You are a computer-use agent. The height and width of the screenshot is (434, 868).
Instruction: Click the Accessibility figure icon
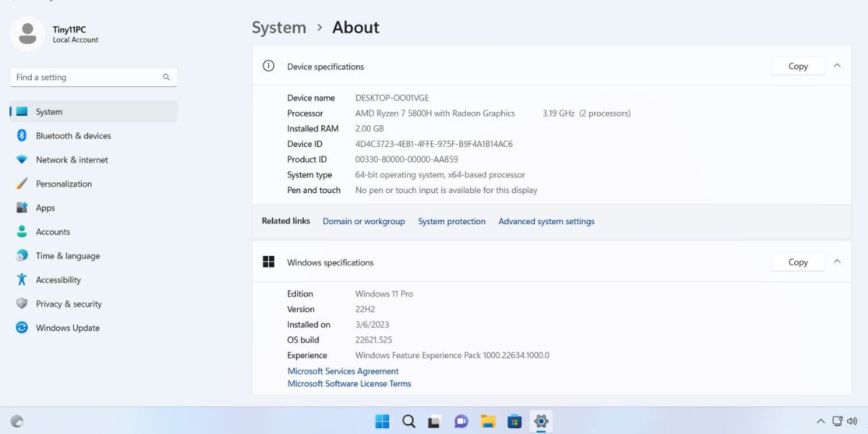click(22, 279)
